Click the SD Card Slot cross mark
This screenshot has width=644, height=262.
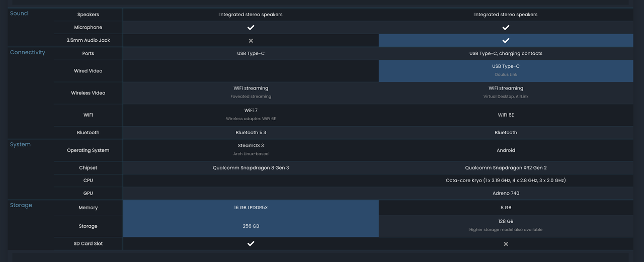[x=506, y=244]
